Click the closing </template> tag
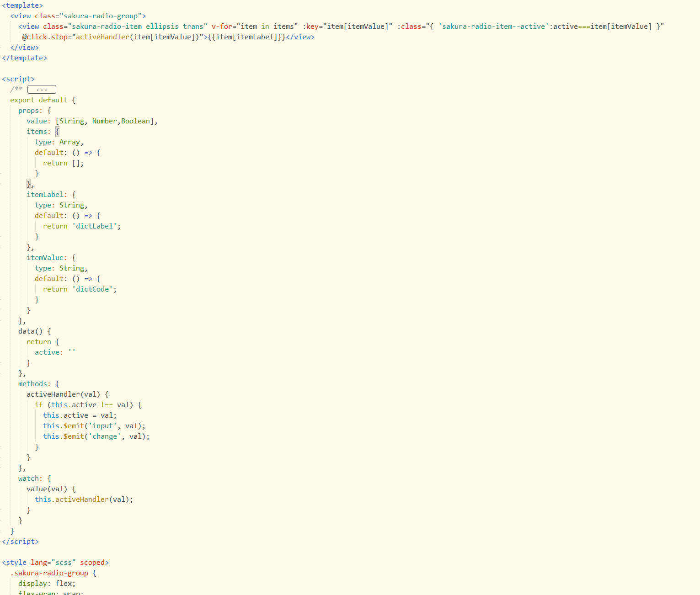Image resolution: width=700 pixels, height=595 pixels. pos(24,58)
